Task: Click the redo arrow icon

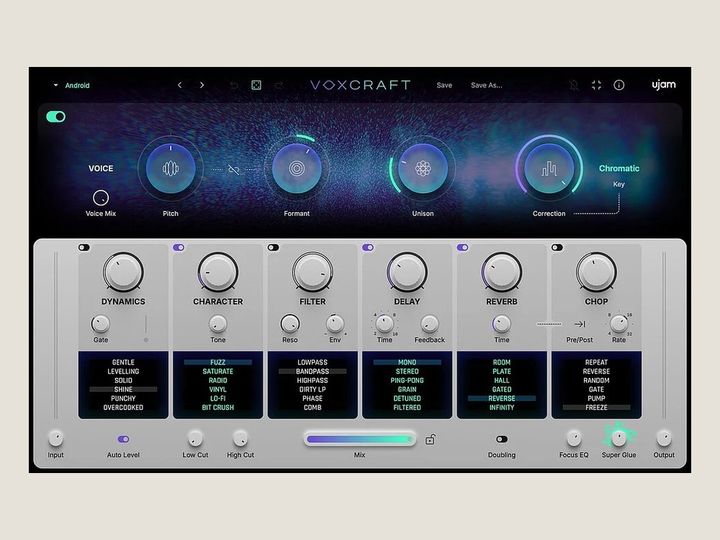Action: (278, 85)
